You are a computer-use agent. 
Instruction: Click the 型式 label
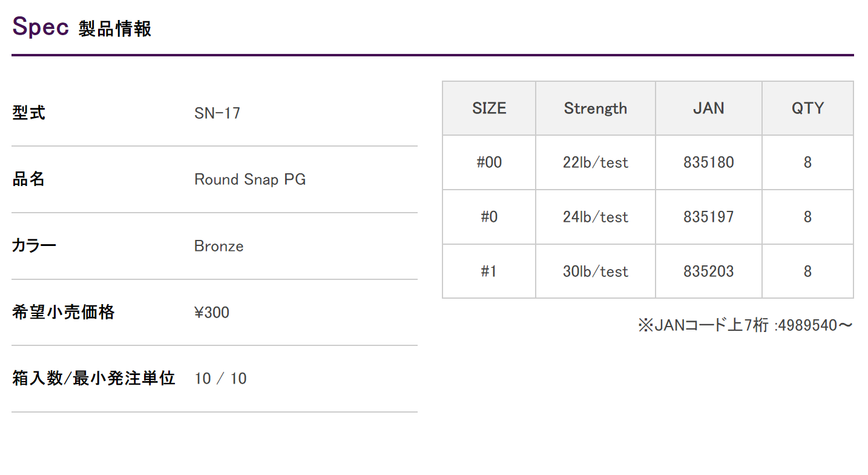click(x=28, y=113)
